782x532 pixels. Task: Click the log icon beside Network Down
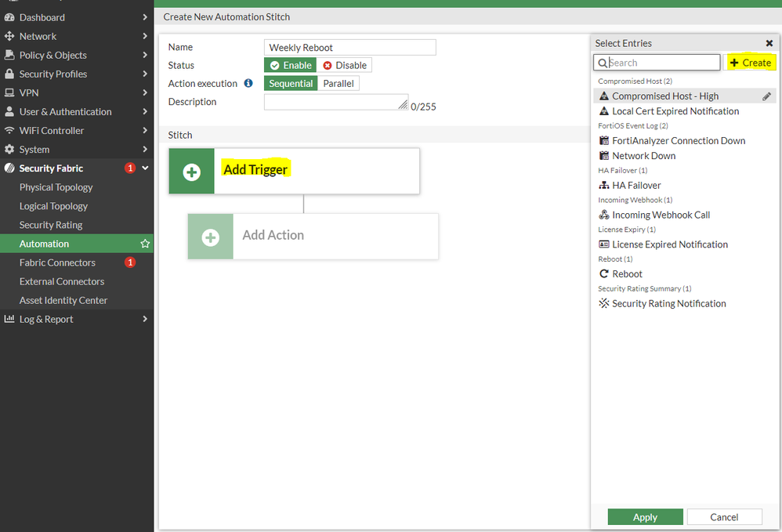tap(604, 155)
